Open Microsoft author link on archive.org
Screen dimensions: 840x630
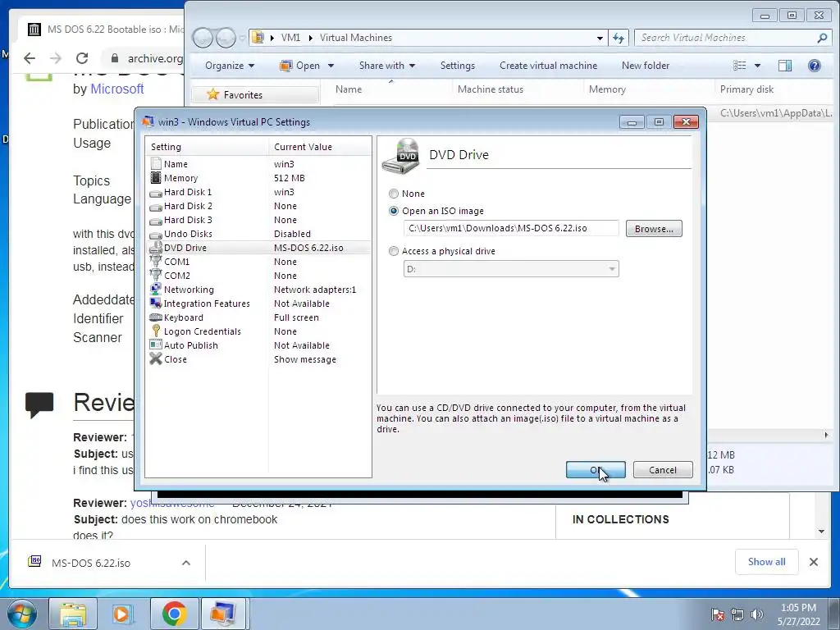[116, 89]
